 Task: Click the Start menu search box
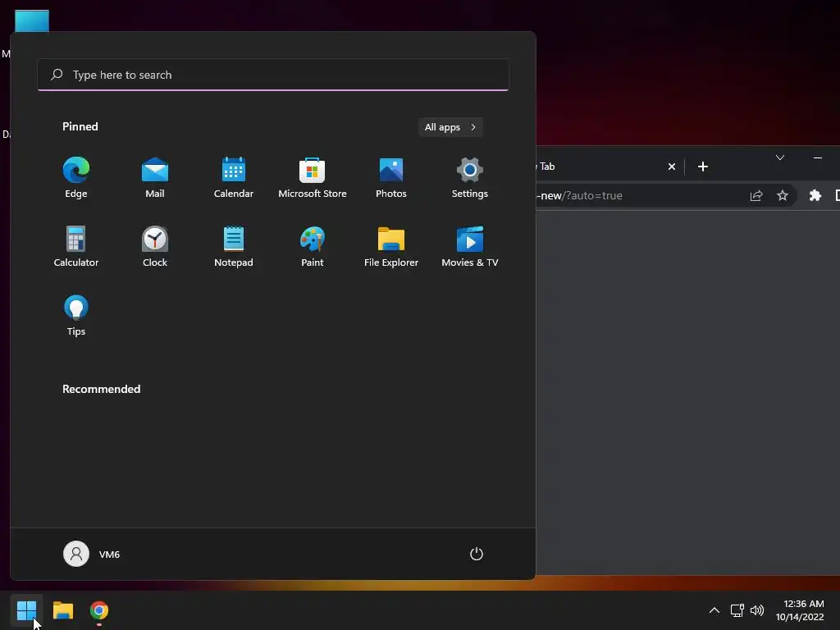[273, 75]
